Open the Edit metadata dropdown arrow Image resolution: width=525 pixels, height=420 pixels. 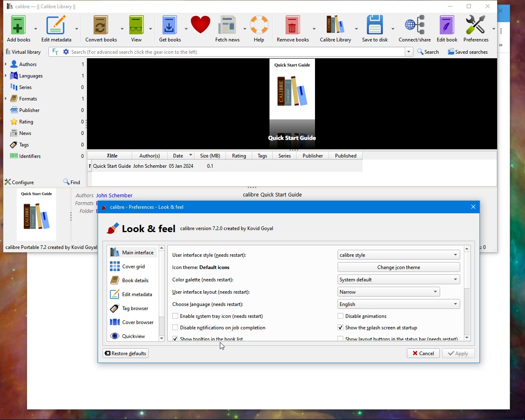click(x=77, y=29)
